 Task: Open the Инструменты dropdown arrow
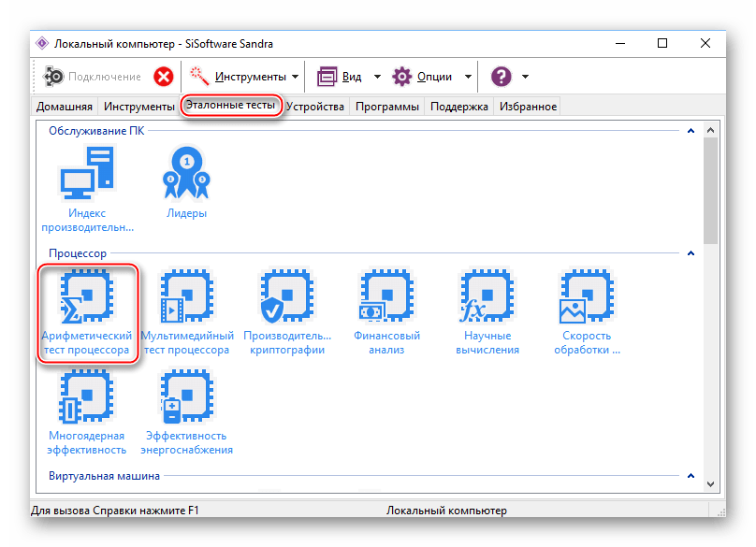click(295, 76)
